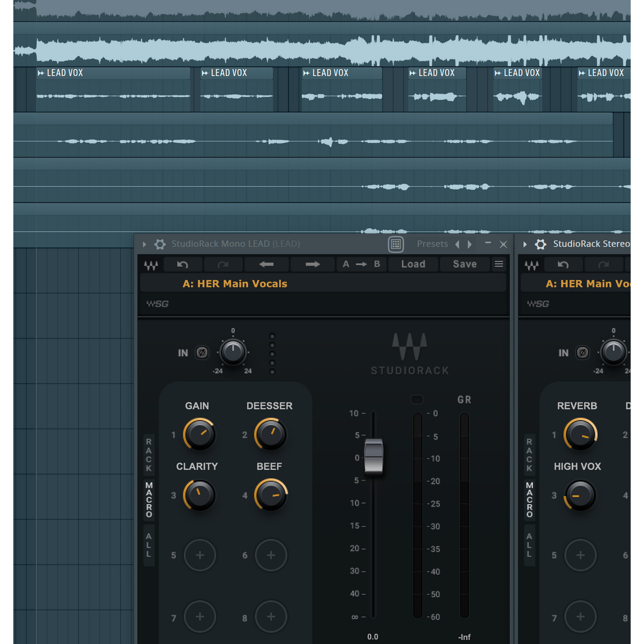Switch to RACK view tab in StudioRack Stereo
Image resolution: width=644 pixels, height=644 pixels.
click(529, 455)
